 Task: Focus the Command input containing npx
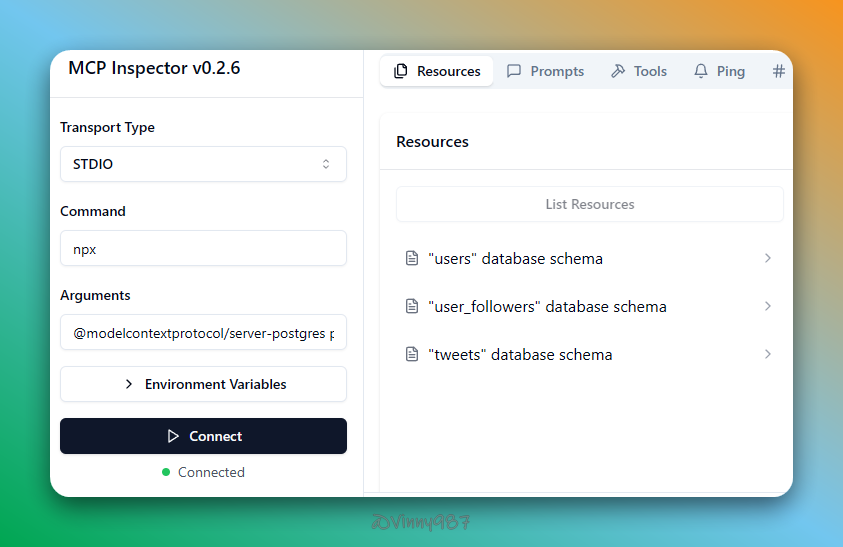coord(203,249)
